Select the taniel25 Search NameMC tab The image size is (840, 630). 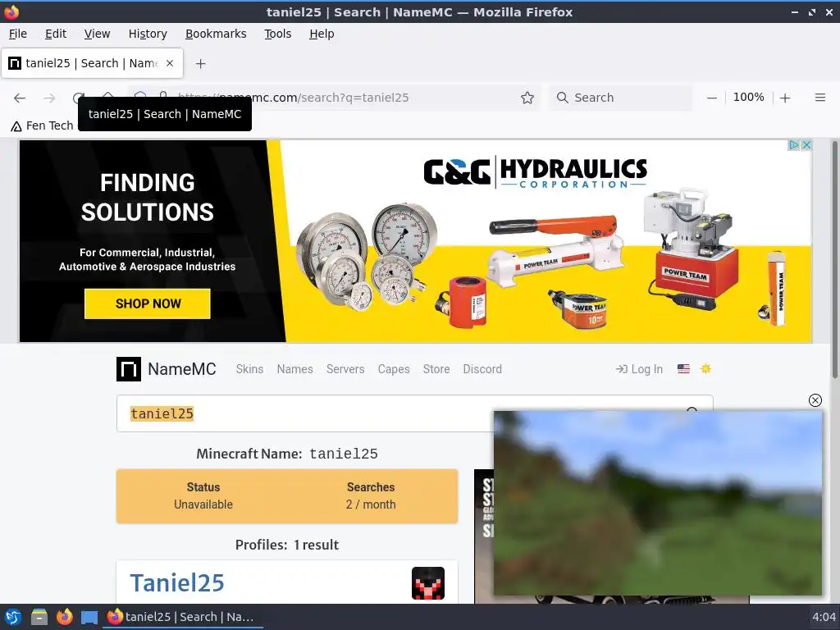[92, 63]
